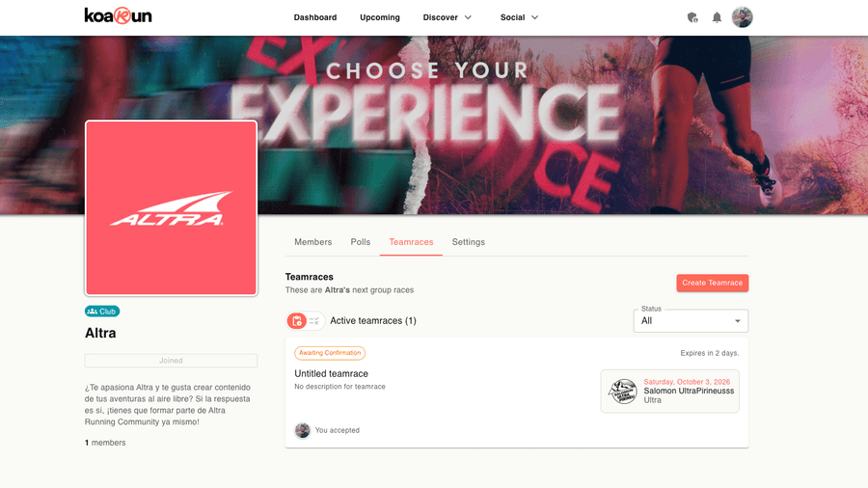Expand the Discover dropdown menu

coord(448,17)
